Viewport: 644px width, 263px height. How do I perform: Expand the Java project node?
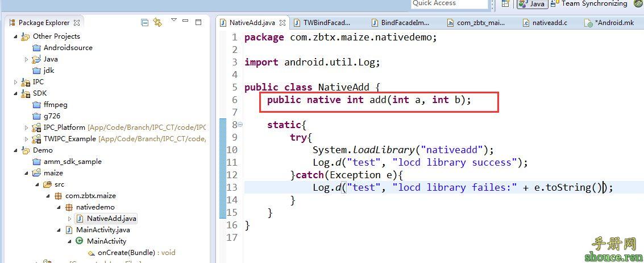coord(27,59)
